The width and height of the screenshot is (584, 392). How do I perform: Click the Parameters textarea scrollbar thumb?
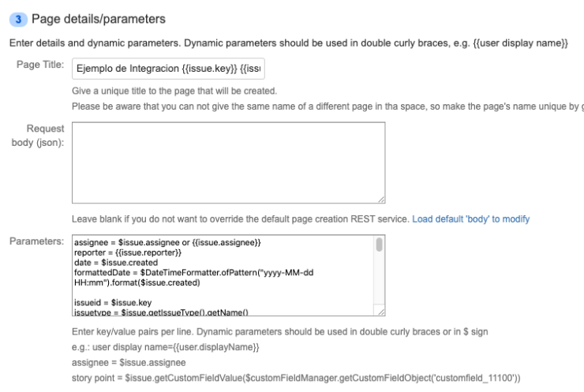pos(380,245)
